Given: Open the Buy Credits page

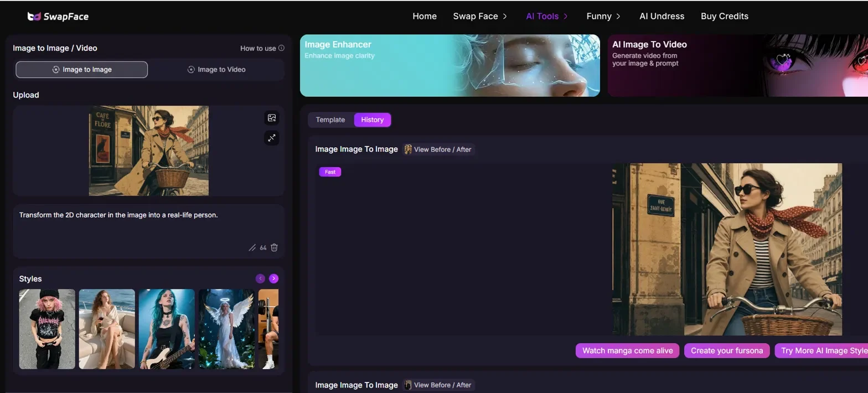Looking at the screenshot, I should [x=725, y=16].
